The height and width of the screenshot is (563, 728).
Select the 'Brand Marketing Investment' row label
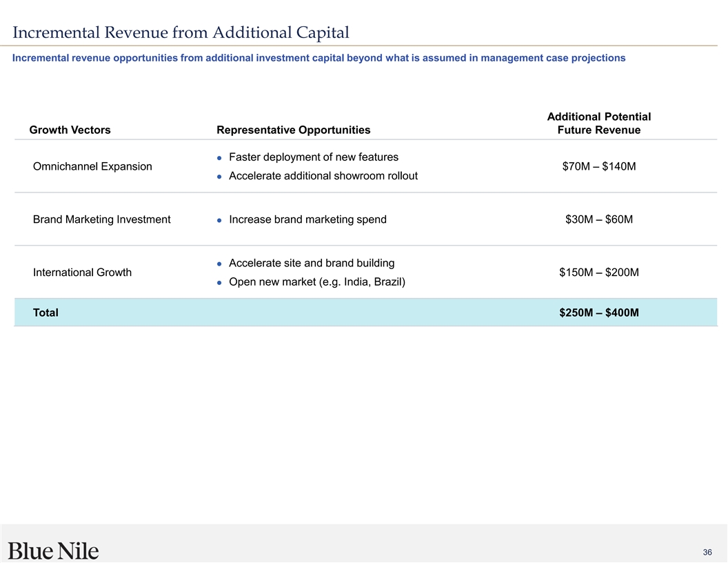click(x=101, y=219)
